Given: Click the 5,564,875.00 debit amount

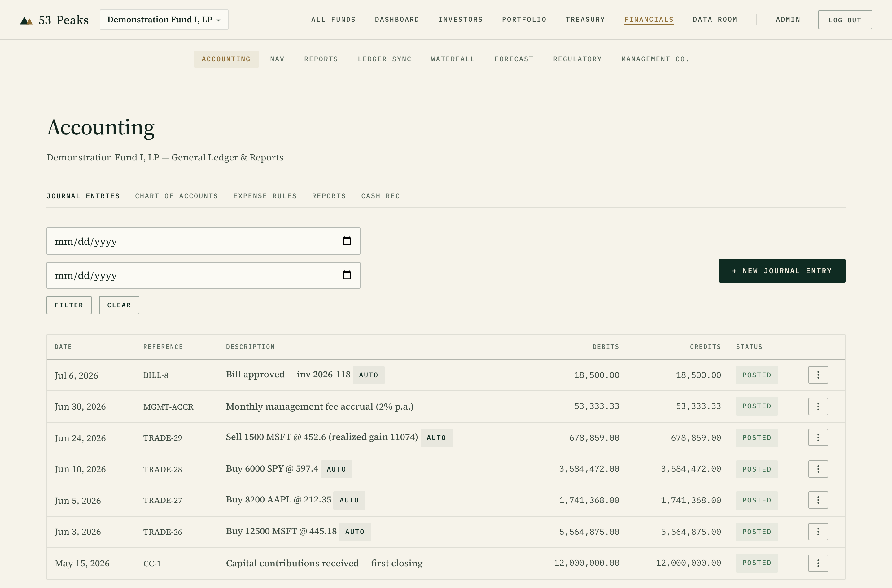Looking at the screenshot, I should [x=589, y=532].
